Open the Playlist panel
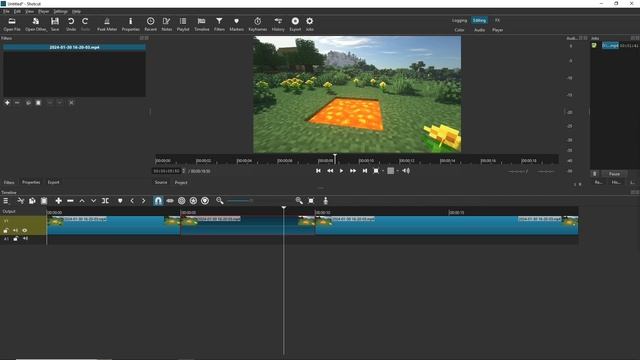This screenshot has height=360, width=640. (183, 24)
